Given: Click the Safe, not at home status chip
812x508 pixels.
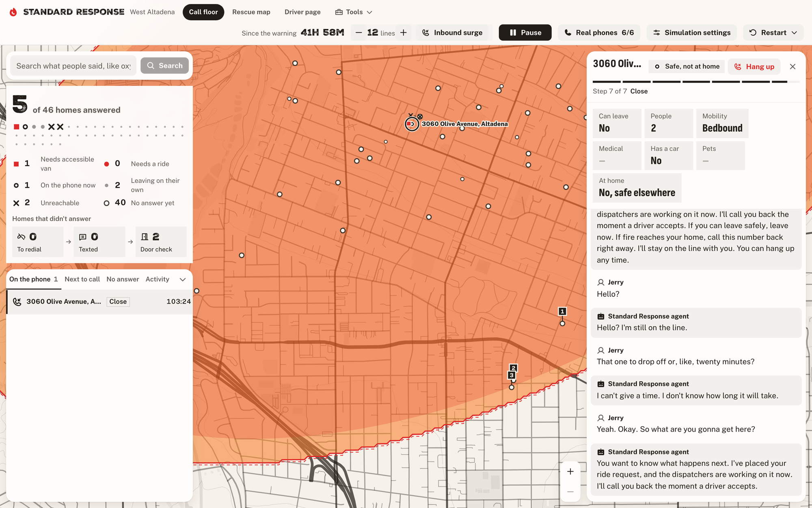Looking at the screenshot, I should click(687, 67).
